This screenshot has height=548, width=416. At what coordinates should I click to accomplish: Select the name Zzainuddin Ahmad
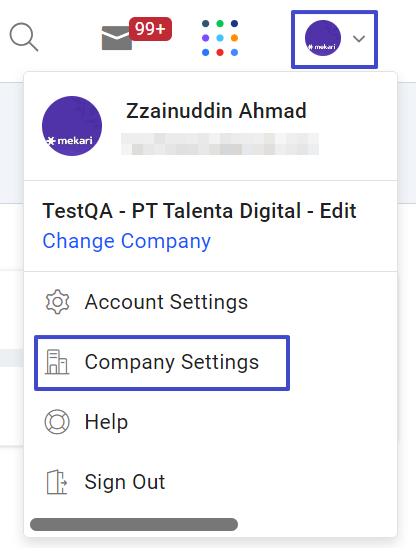pyautogui.click(x=216, y=111)
